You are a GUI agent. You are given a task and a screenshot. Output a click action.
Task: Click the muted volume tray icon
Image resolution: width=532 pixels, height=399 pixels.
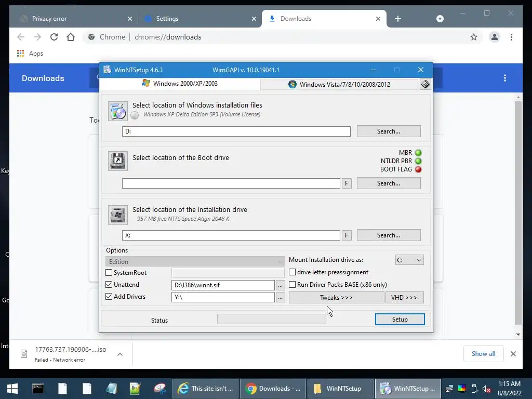[486, 389]
